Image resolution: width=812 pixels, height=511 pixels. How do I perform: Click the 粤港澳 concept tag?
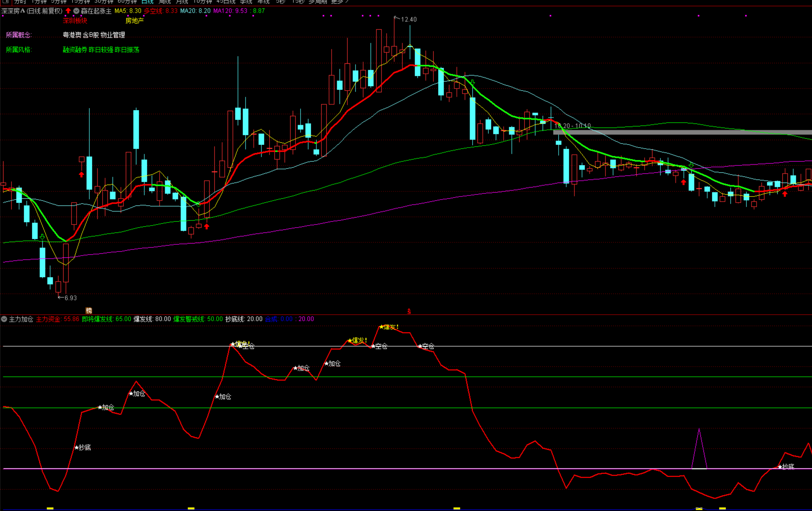[x=72, y=35]
